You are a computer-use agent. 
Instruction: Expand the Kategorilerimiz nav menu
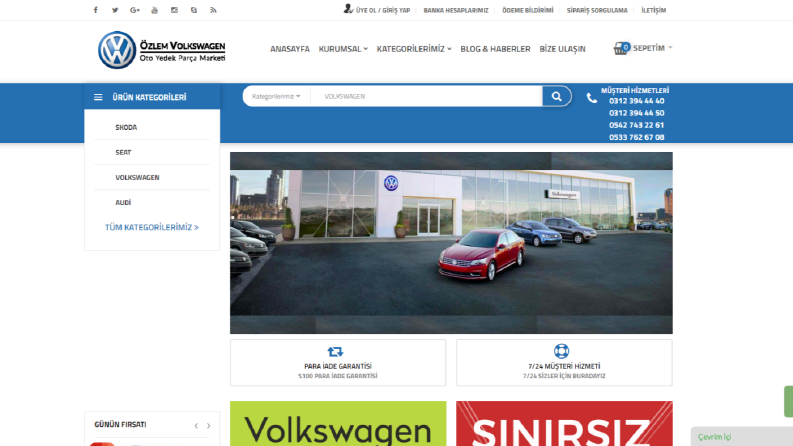(414, 49)
